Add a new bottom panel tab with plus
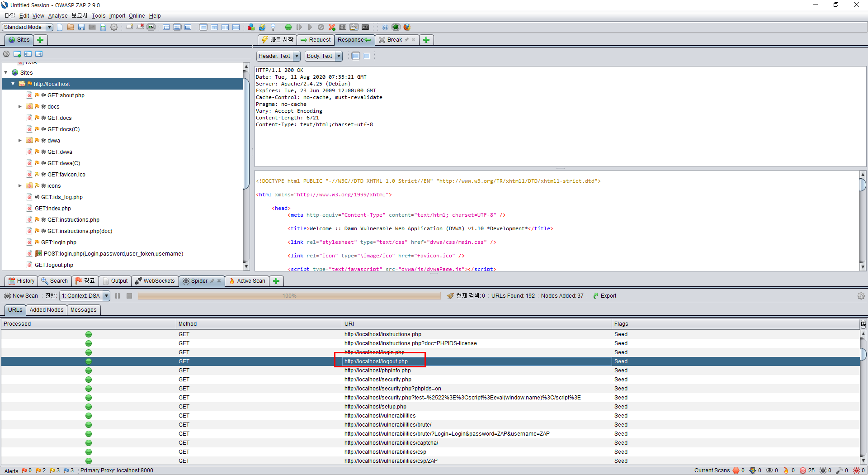The height and width of the screenshot is (475, 868). (276, 281)
